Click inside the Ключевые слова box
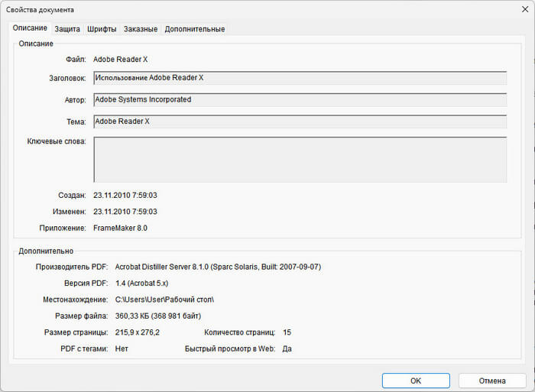The image size is (535, 392). [x=300, y=159]
